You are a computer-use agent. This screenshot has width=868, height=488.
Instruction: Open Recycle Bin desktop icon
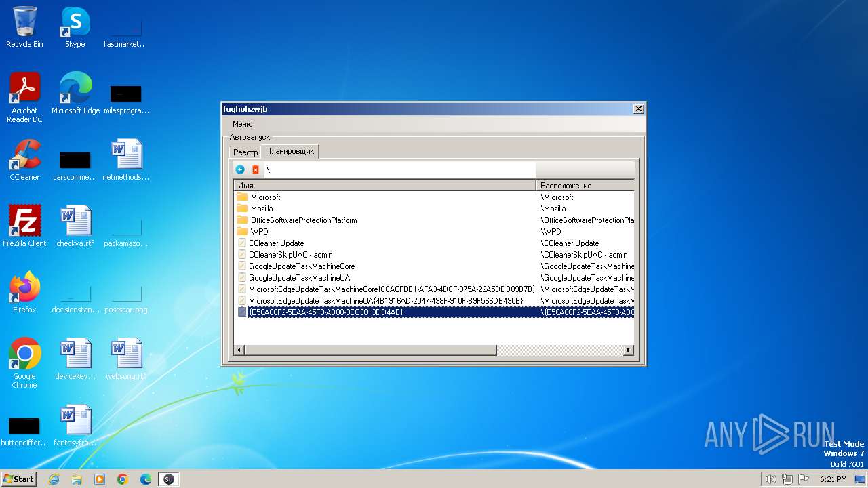pyautogui.click(x=24, y=27)
